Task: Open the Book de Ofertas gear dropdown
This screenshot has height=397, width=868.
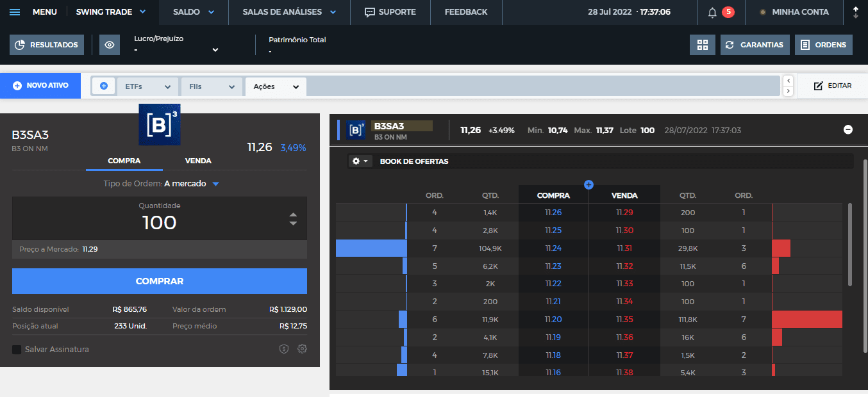Action: pyautogui.click(x=360, y=161)
